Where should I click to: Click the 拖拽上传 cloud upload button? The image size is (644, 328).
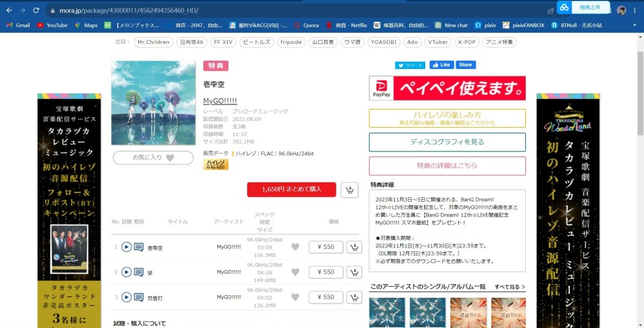(583, 7)
